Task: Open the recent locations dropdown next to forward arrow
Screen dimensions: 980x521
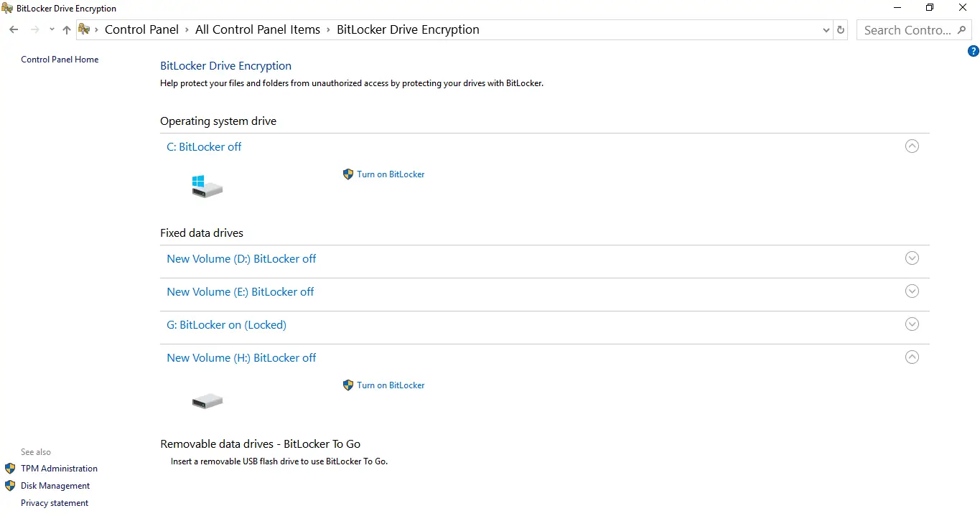Action: point(51,29)
